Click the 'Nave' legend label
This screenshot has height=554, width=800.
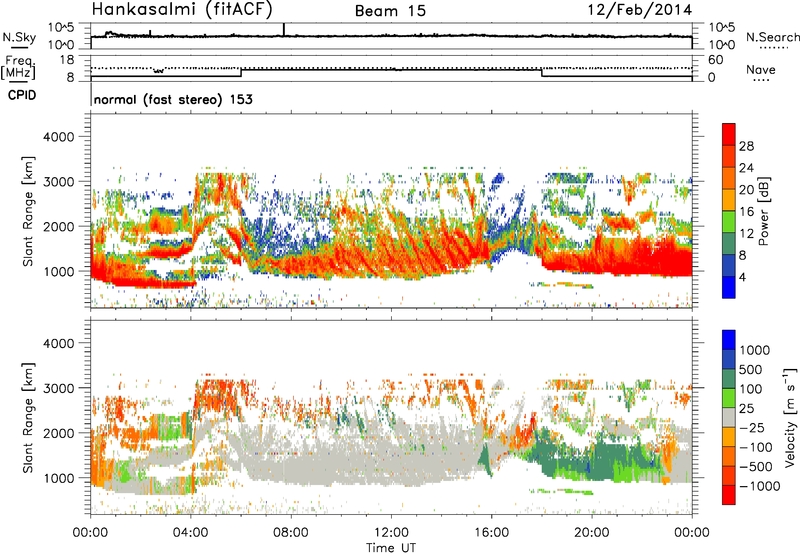[761, 70]
